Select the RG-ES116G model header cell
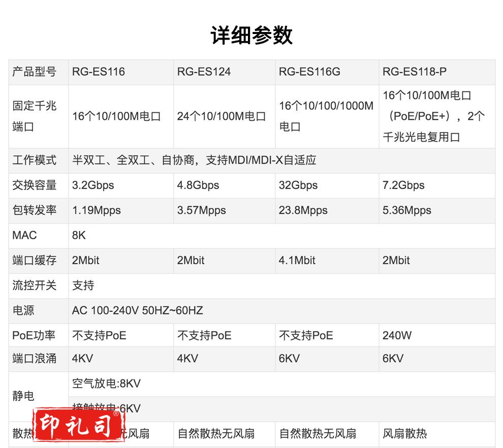The width and height of the screenshot is (503, 448). coord(309,72)
